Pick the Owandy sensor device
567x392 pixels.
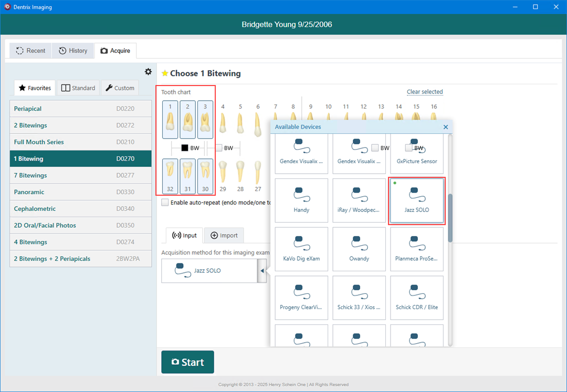(x=359, y=249)
